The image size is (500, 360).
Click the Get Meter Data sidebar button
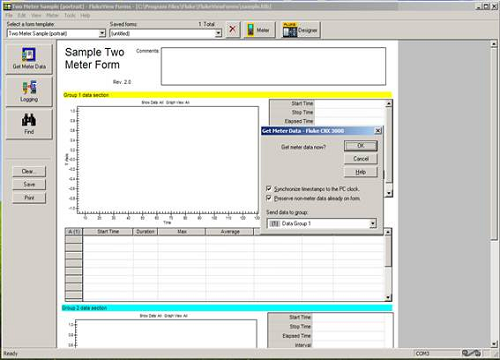click(x=29, y=59)
